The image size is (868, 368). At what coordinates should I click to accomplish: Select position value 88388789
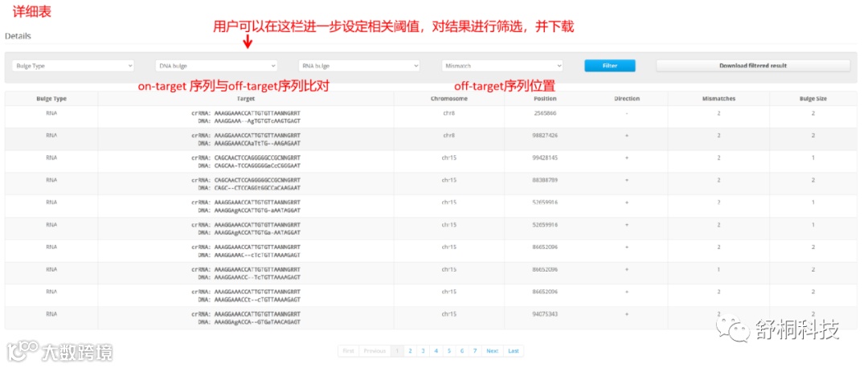(545, 180)
